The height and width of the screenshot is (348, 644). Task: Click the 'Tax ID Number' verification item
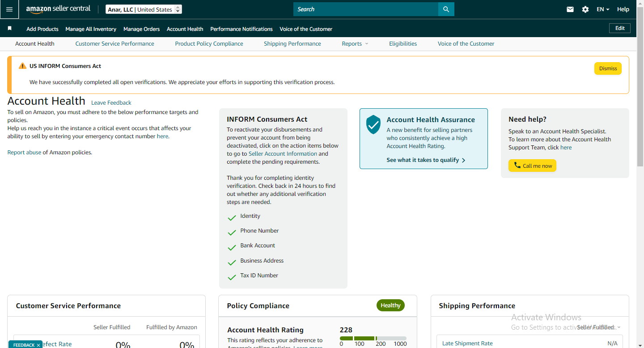259,276
